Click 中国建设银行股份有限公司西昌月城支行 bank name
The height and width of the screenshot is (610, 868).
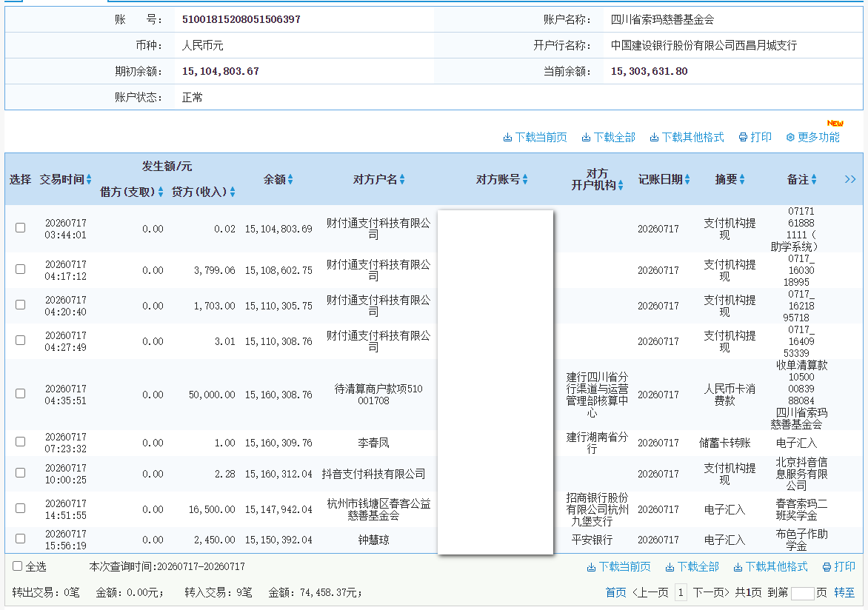tap(704, 45)
